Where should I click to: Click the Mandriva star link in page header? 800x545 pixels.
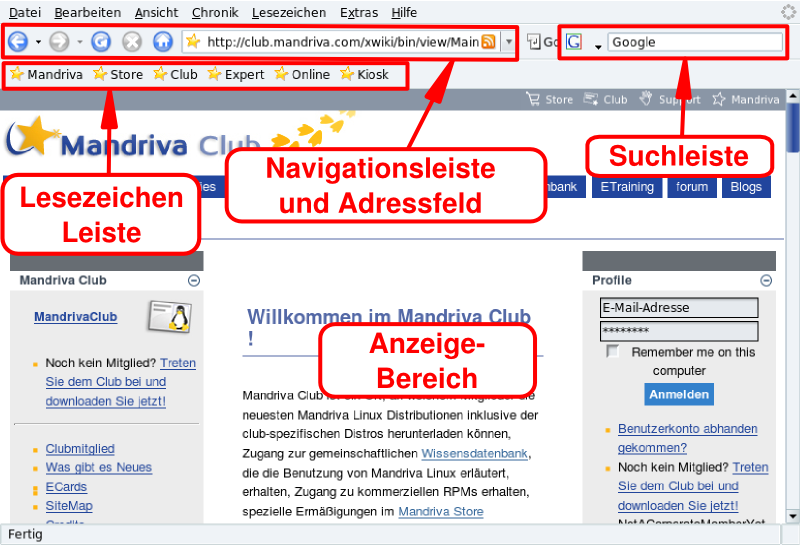pyautogui.click(x=746, y=100)
